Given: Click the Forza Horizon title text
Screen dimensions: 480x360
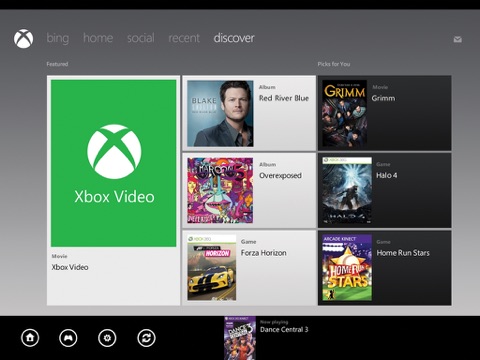Looking at the screenshot, I should click(x=264, y=253).
